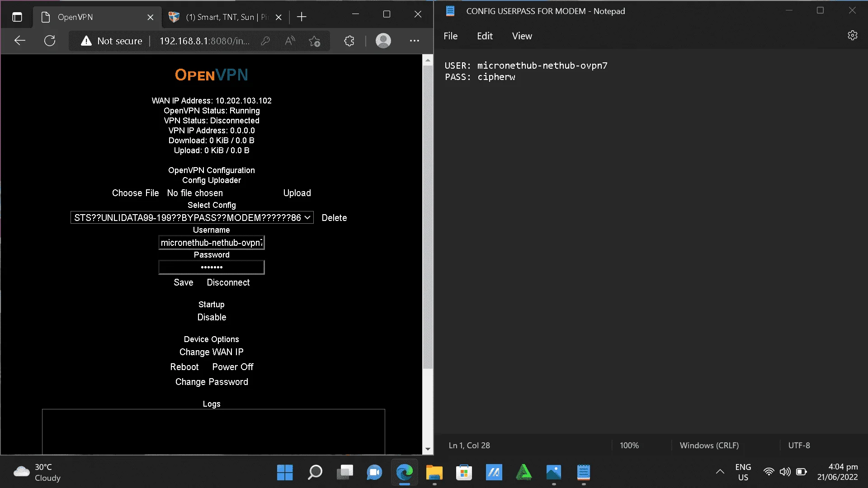Open the Notepad Edit menu
This screenshot has width=868, height=488.
[485, 36]
